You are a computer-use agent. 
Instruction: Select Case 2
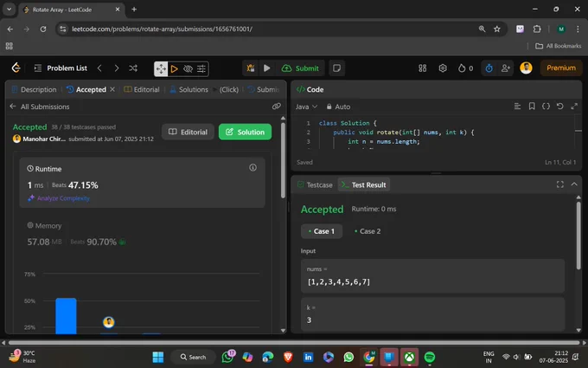pyautogui.click(x=367, y=231)
